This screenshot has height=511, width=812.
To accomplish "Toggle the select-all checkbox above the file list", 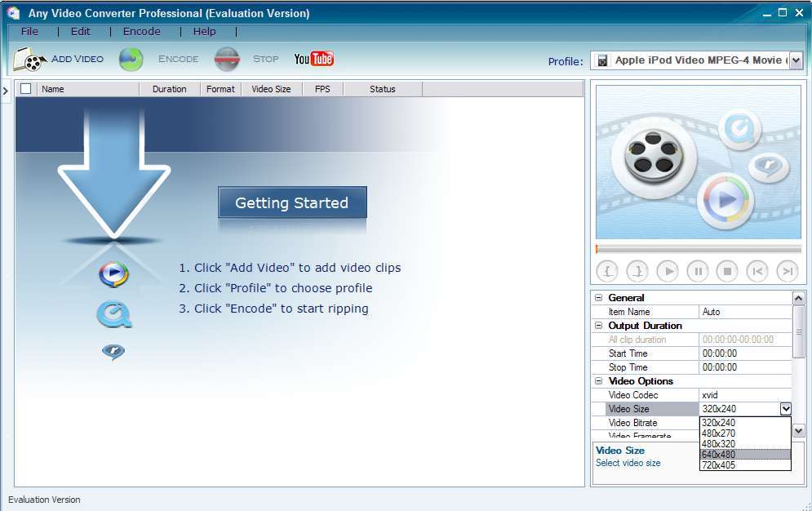I will point(24,88).
